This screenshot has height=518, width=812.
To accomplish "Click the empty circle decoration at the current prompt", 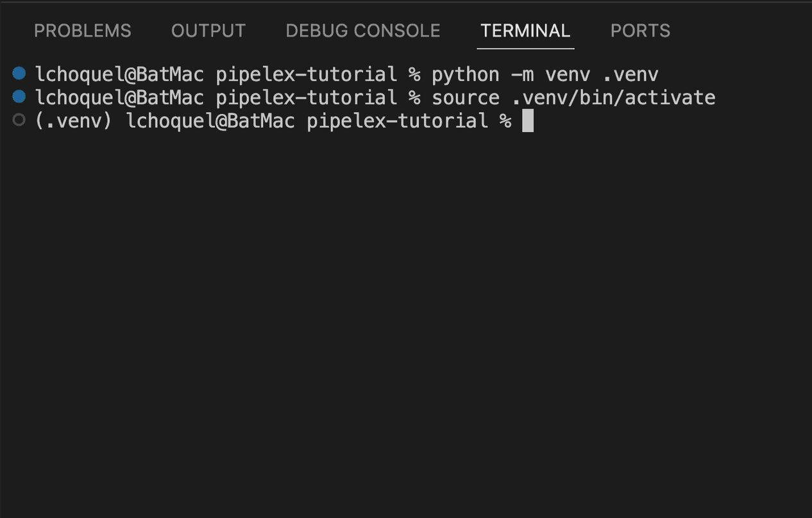I will coord(18,120).
